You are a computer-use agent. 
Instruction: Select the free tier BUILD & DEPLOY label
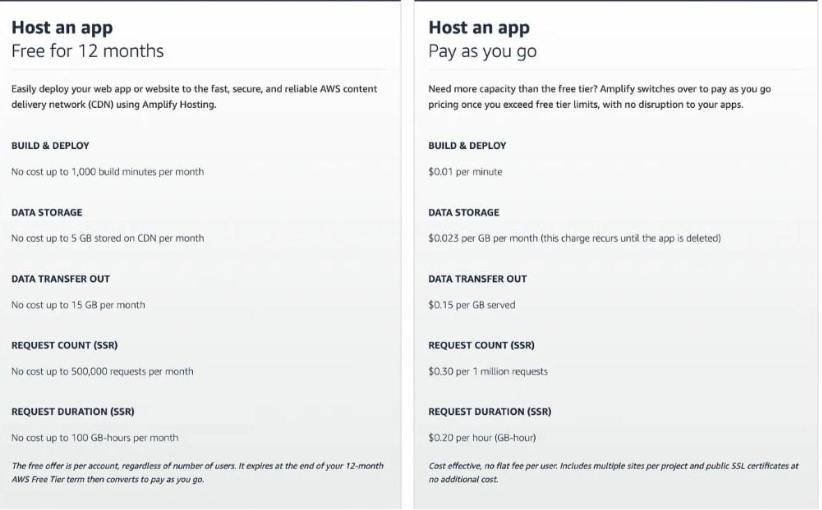50,146
